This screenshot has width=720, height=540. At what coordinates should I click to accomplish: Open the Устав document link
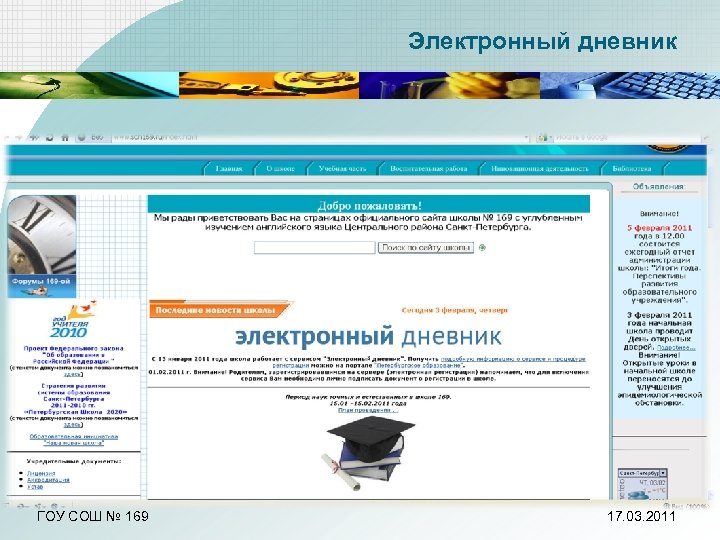tap(35, 487)
